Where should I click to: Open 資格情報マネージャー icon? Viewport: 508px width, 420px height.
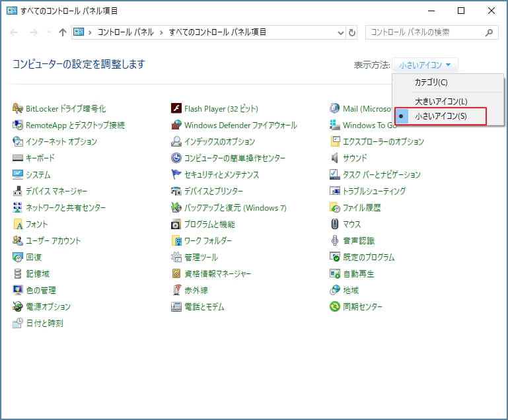click(x=176, y=273)
